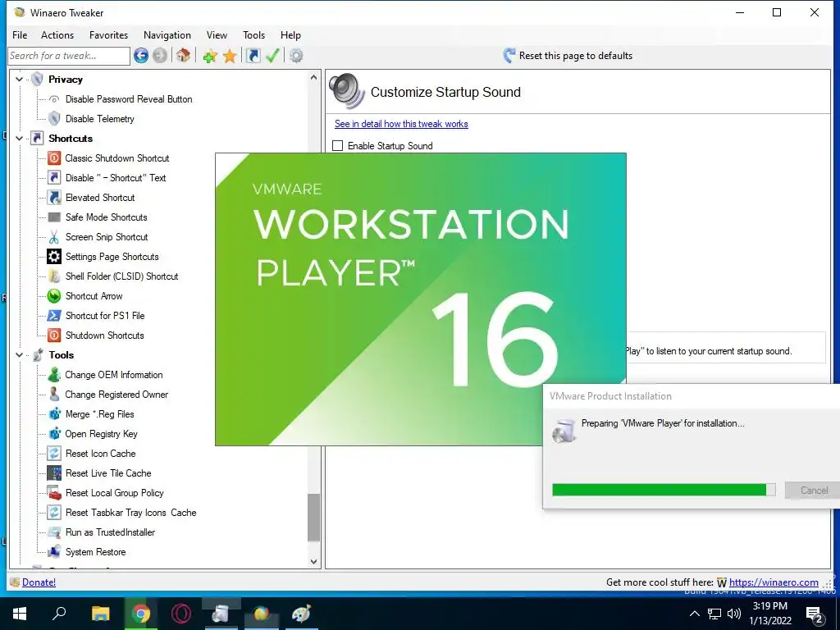
Task: Select Run as TrustedInstaller item
Action: [110, 532]
